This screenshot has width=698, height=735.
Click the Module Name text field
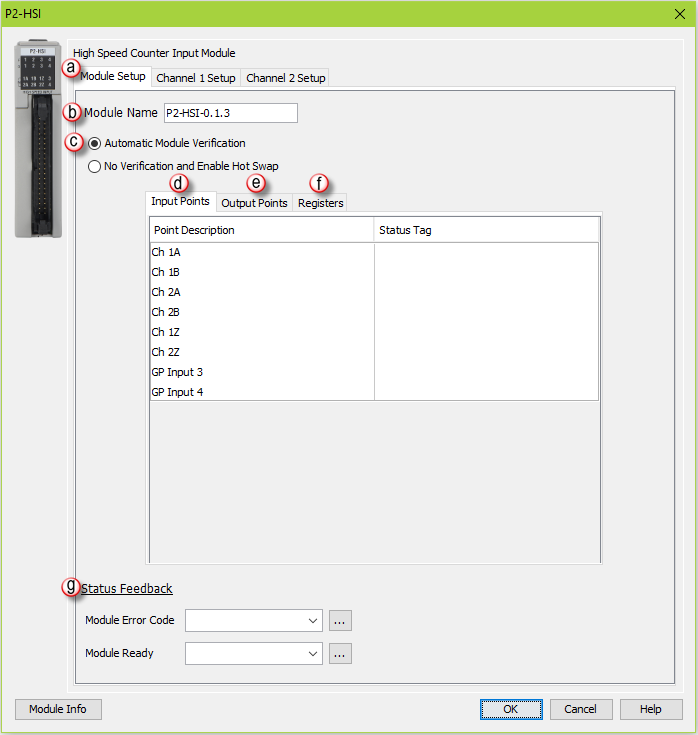pyautogui.click(x=230, y=113)
